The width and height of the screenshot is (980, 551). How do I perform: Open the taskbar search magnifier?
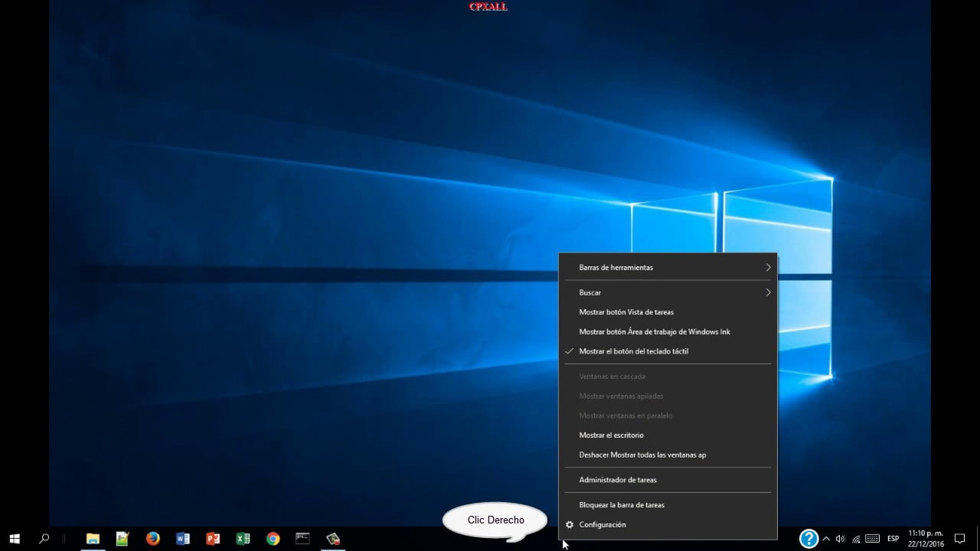pyautogui.click(x=44, y=539)
